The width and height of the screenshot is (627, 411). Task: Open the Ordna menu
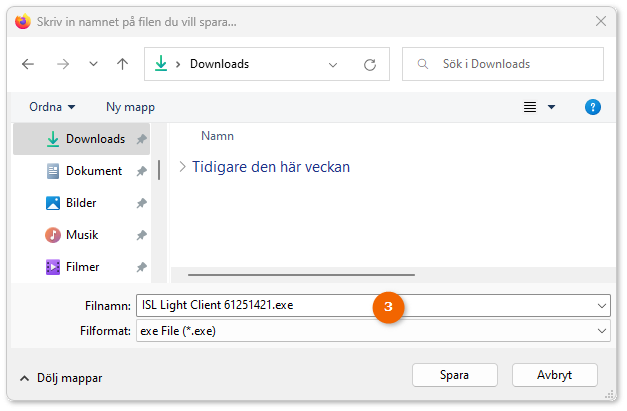click(52, 107)
